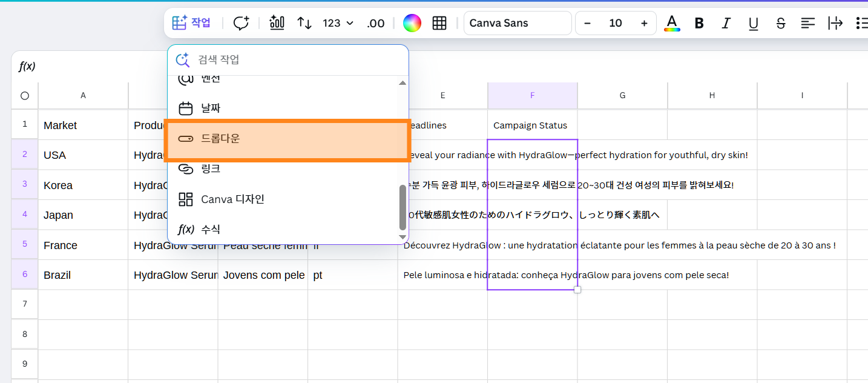The height and width of the screenshot is (383, 868).
Task: Click the France cell
Action: click(83, 245)
